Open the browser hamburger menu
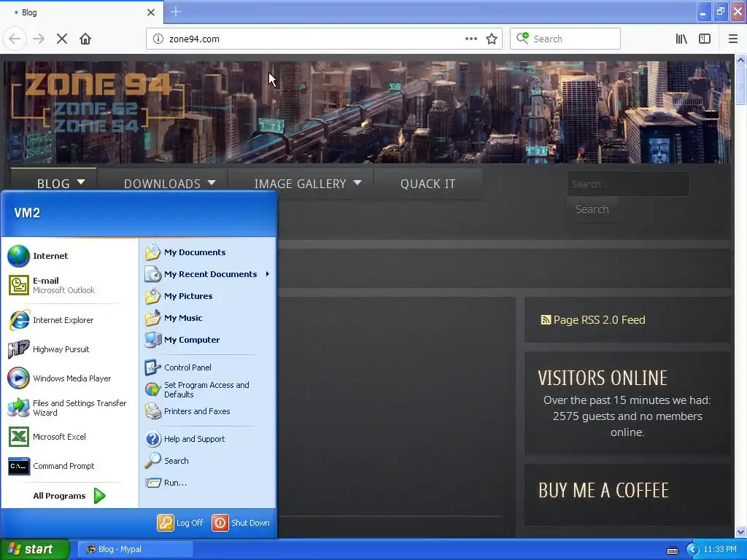This screenshot has height=560, width=747. click(733, 39)
